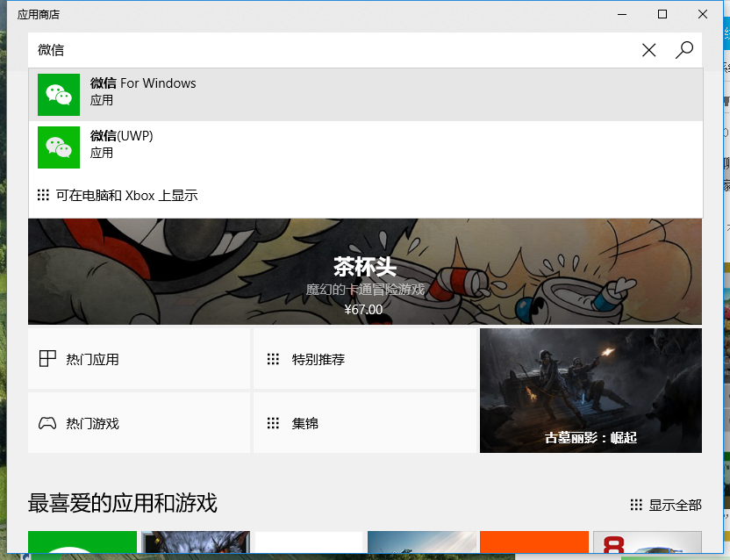
Task: Click the game controller icon on 热门游戏 tile
Action: coord(47,422)
